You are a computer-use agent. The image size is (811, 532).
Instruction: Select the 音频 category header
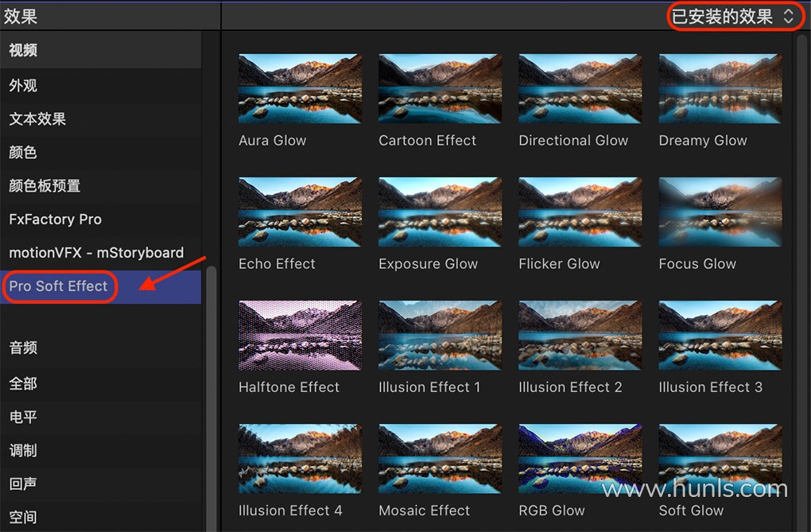(100, 348)
